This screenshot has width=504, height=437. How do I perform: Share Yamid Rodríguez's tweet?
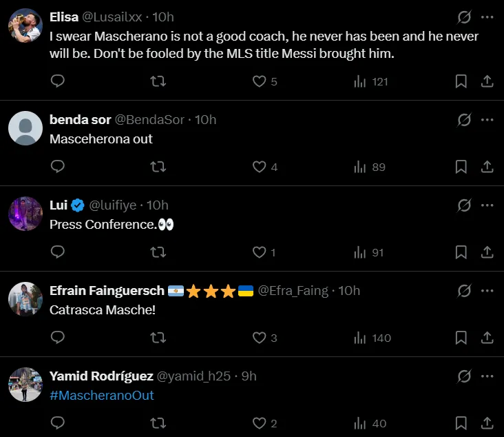[x=487, y=423]
